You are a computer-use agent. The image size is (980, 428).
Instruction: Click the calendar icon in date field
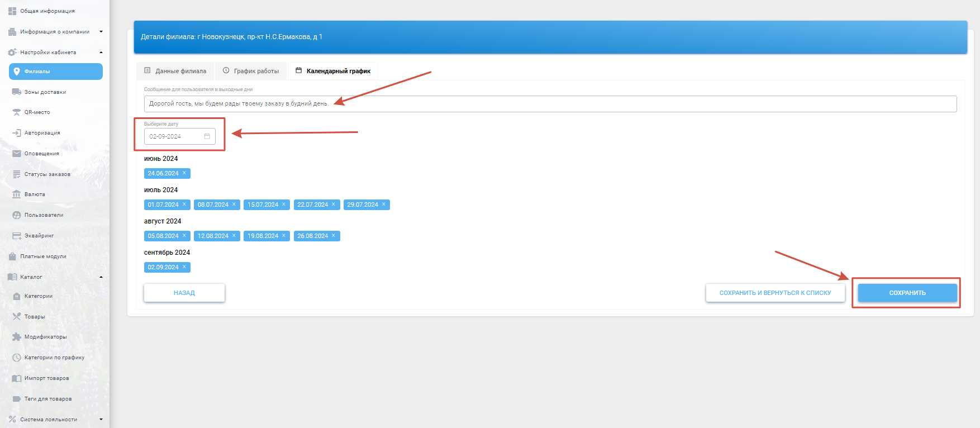coord(207,136)
